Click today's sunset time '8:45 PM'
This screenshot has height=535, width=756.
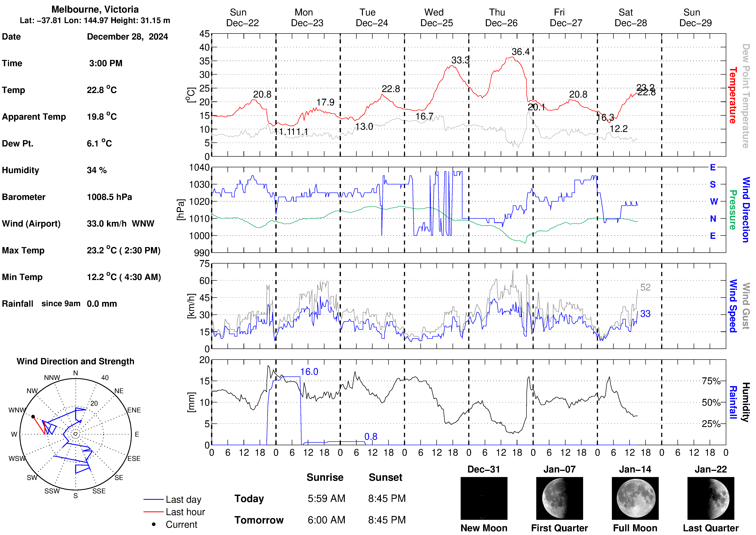387,499
